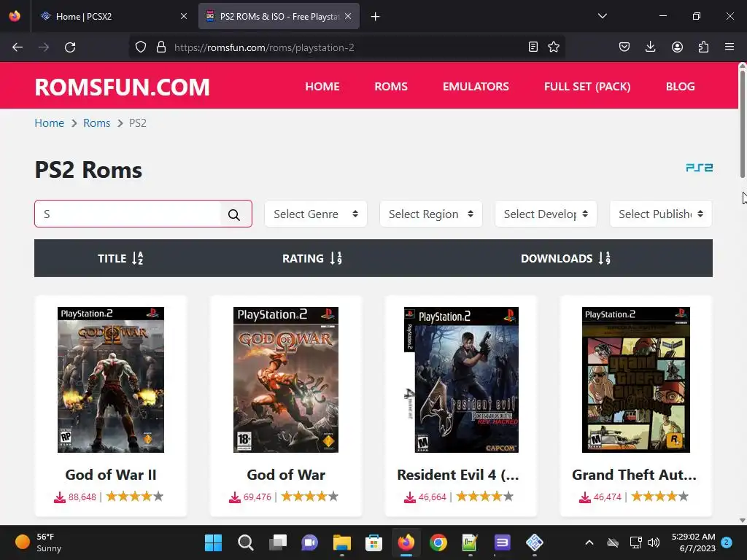The image size is (747, 560).
Task: Go back using the browser back arrow
Action: [x=18, y=47]
